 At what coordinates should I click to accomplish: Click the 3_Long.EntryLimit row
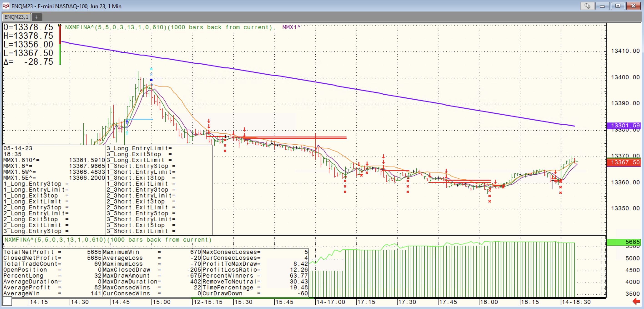[159, 148]
